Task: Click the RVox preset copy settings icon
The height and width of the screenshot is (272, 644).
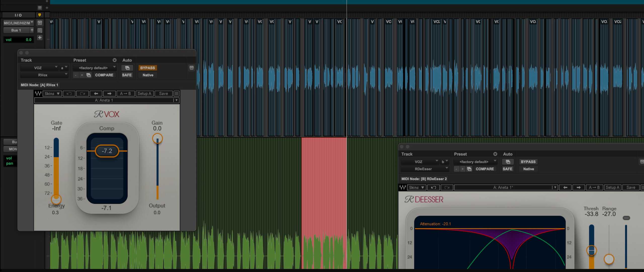Action: (x=89, y=75)
